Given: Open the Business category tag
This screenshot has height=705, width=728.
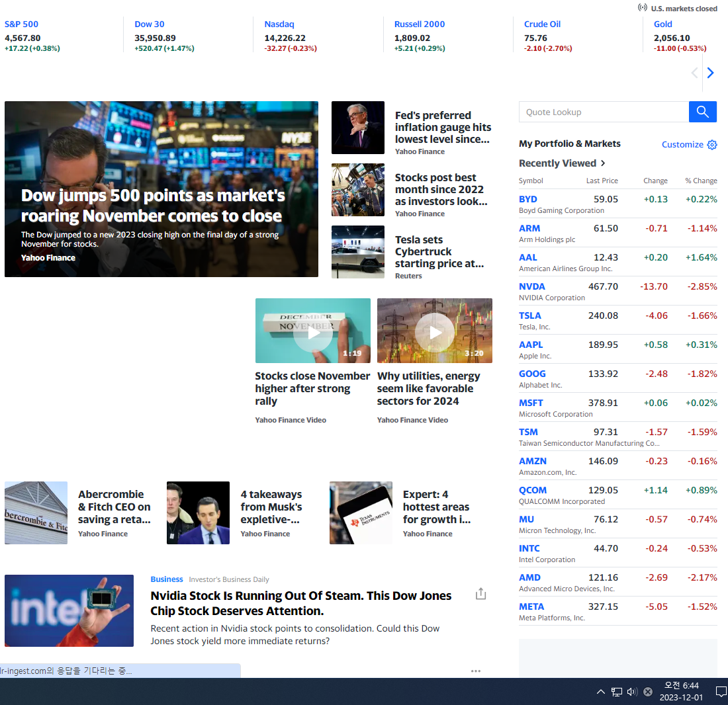Looking at the screenshot, I should pyautogui.click(x=167, y=579).
